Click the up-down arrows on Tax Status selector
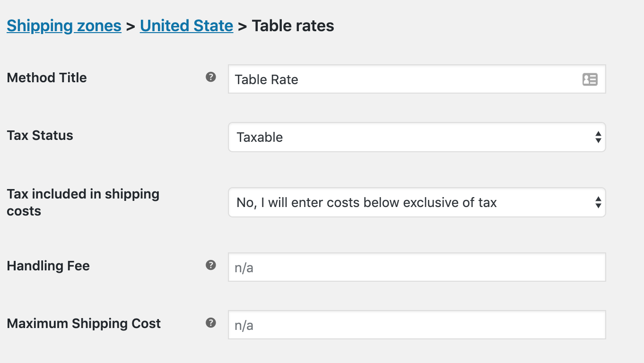Screen dimensions: 644x363 (599, 137)
